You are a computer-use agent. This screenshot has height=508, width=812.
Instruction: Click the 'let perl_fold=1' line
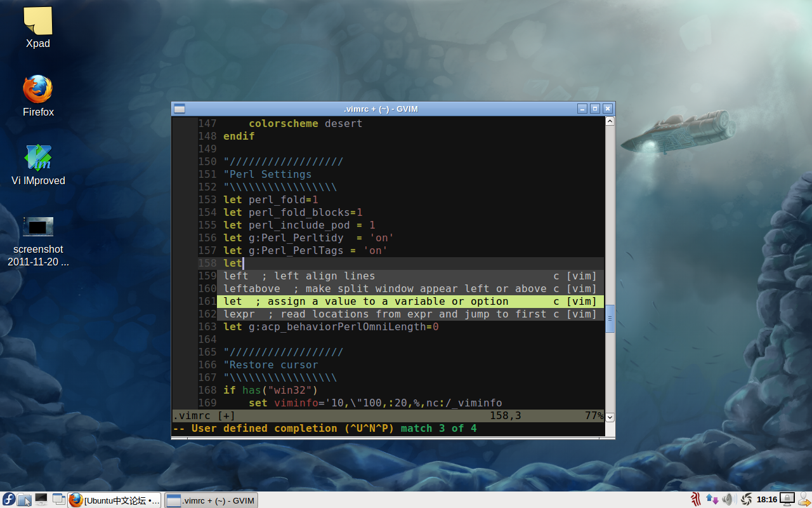click(x=271, y=199)
